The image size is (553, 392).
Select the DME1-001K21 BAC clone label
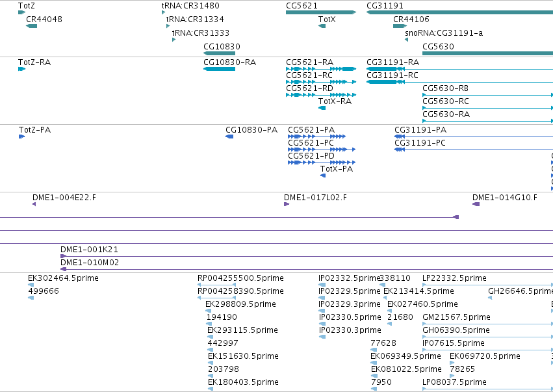pyautogui.click(x=89, y=250)
